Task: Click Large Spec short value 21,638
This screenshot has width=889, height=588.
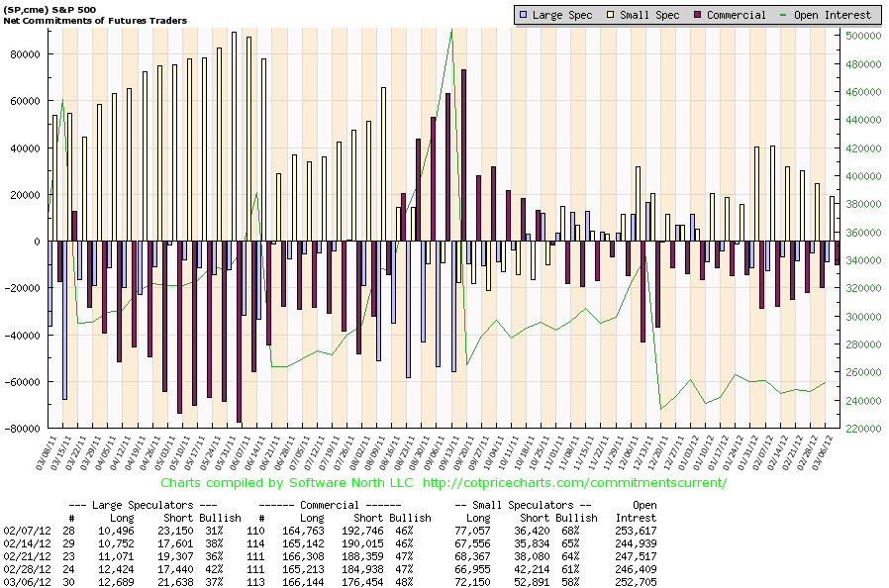Action: [174, 582]
